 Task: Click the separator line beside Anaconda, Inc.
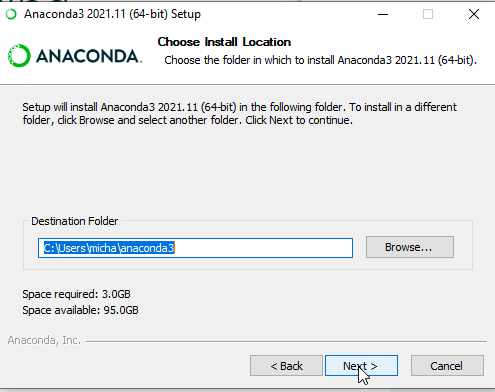point(286,341)
